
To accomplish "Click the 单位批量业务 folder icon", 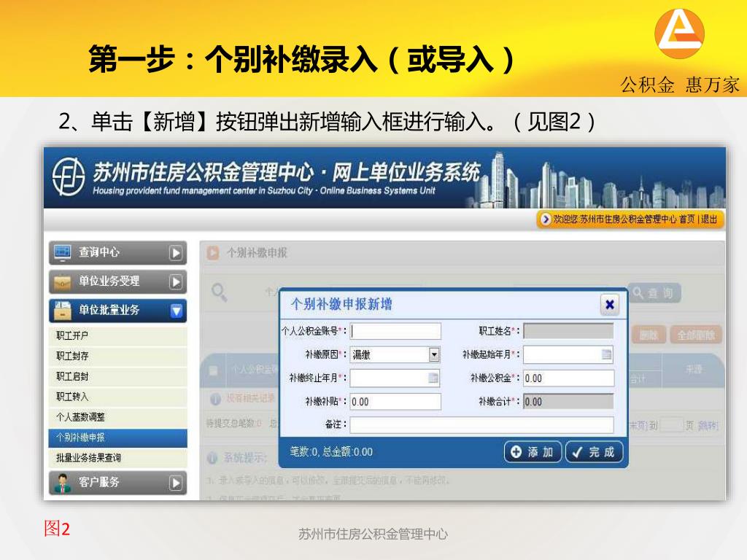I will (x=62, y=311).
